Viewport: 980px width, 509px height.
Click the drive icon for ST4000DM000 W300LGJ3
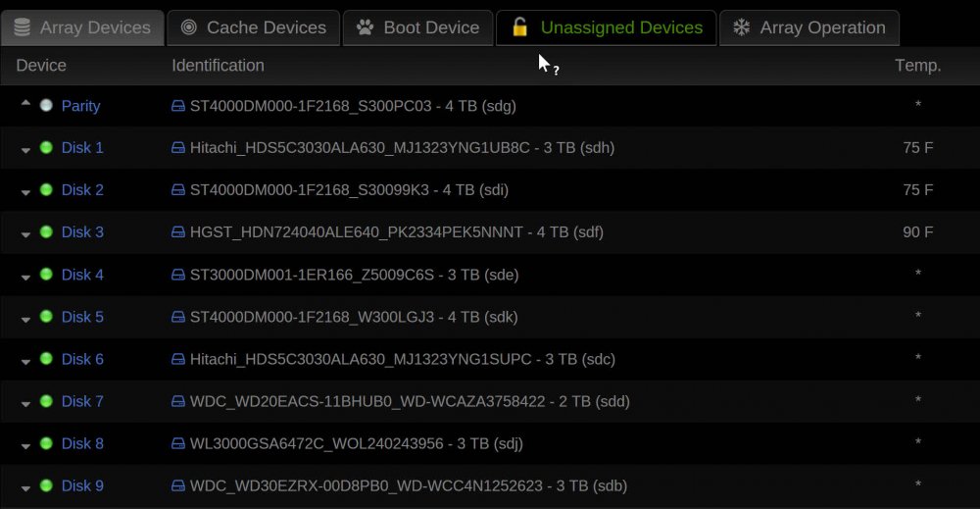coord(178,317)
